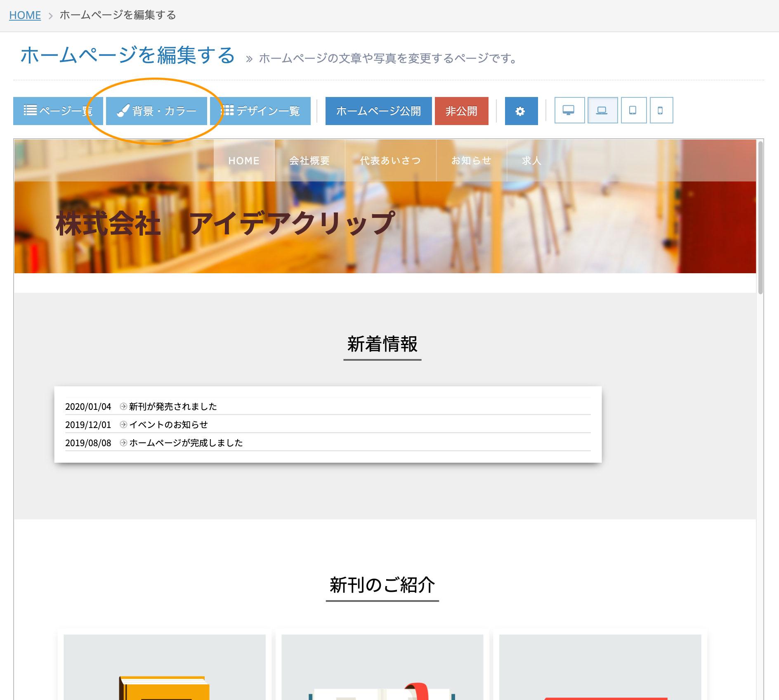Switch to tablet preview mode
779x700 pixels.
point(633,110)
